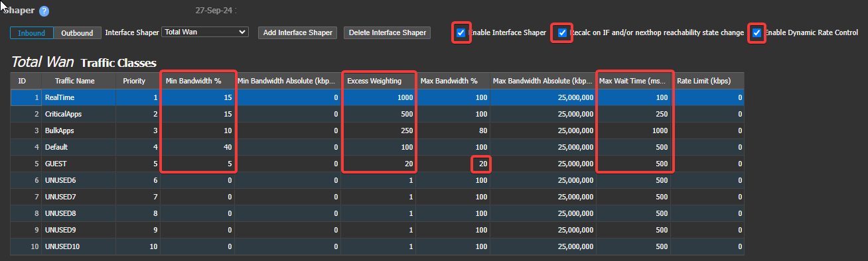Switch to the Inbound tab
The image size is (868, 261).
click(32, 32)
